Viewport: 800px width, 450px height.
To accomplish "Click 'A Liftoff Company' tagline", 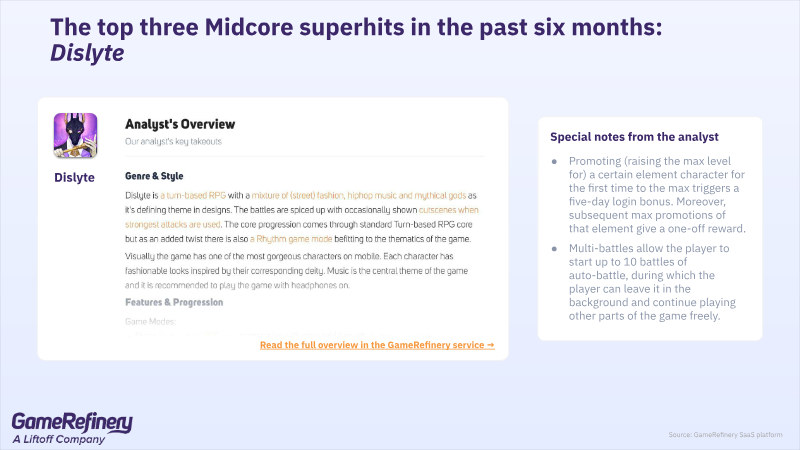I will 59,439.
